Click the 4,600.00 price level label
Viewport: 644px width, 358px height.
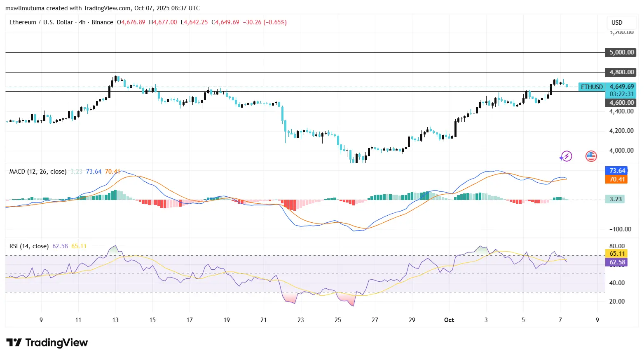click(x=621, y=102)
